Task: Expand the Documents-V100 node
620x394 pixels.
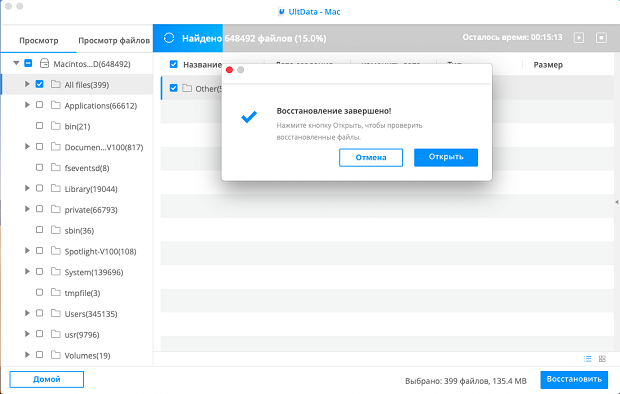Action: [27, 146]
